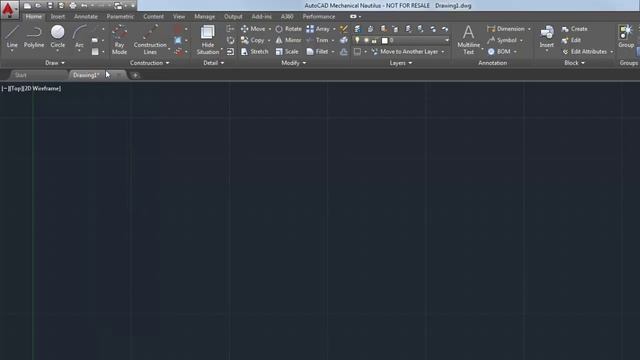Expand the Construction panel
This screenshot has height=360, width=640.
[x=149, y=63]
